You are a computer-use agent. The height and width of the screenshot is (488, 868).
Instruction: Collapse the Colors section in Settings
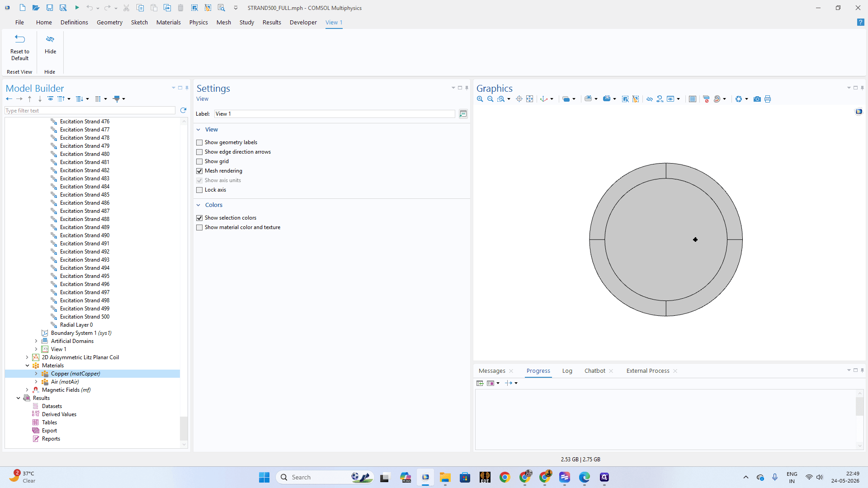tap(198, 205)
